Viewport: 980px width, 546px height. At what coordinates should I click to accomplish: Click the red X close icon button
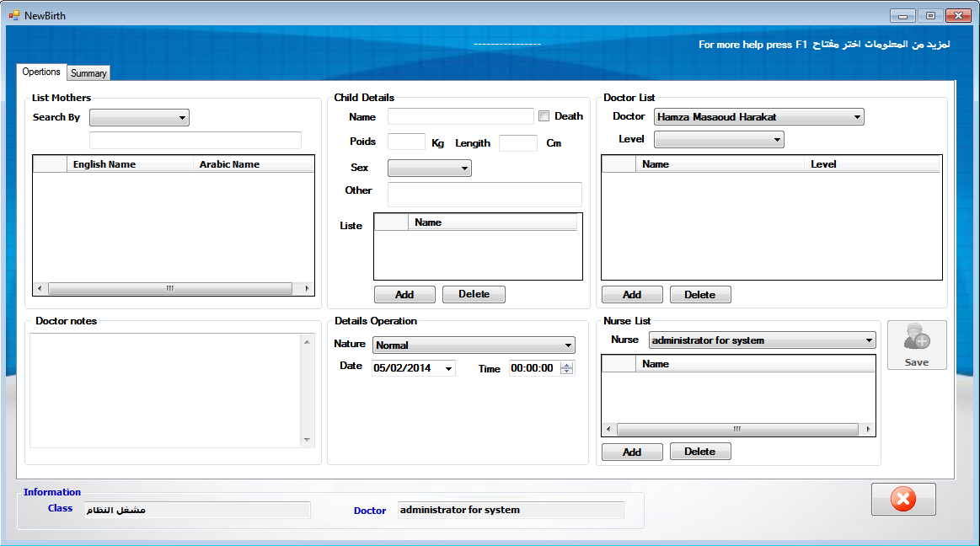tap(902, 500)
